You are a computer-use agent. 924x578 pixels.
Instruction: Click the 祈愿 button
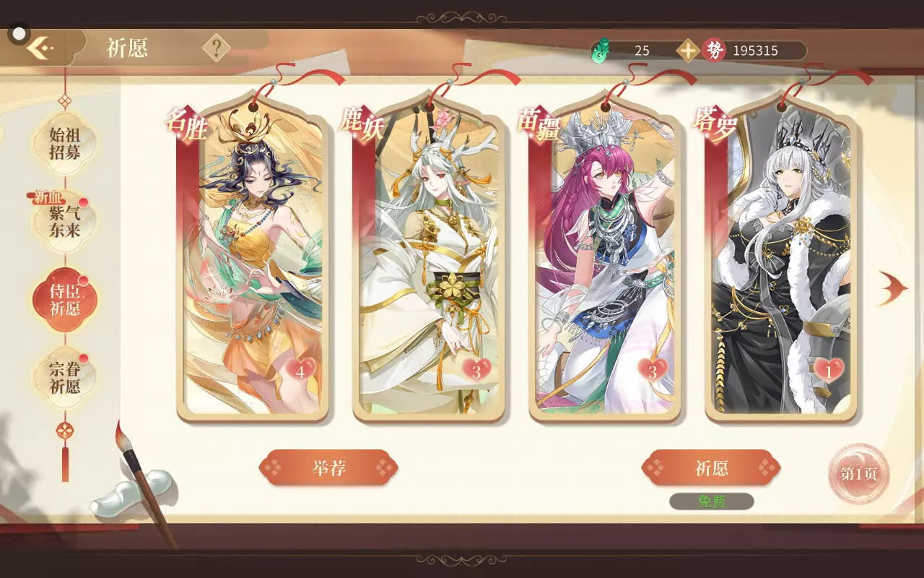point(711,468)
